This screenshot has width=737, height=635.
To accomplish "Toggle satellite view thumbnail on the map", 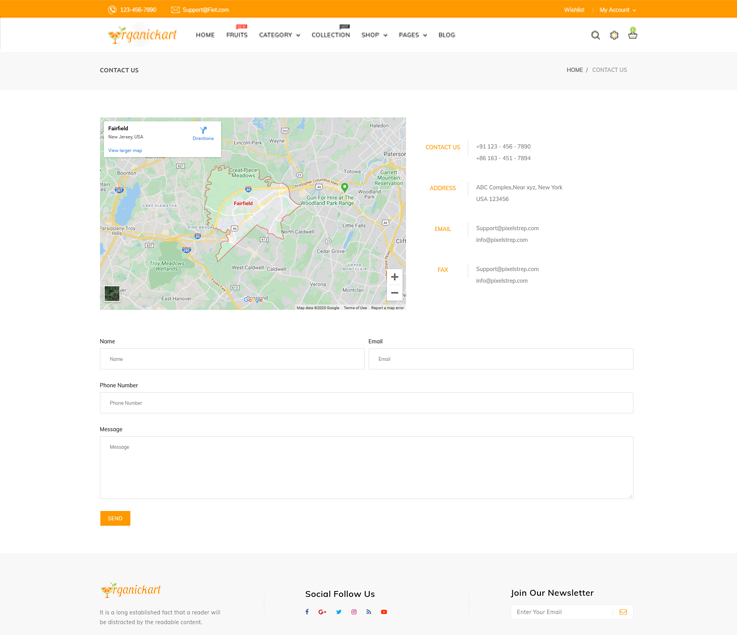I will (x=112, y=293).
